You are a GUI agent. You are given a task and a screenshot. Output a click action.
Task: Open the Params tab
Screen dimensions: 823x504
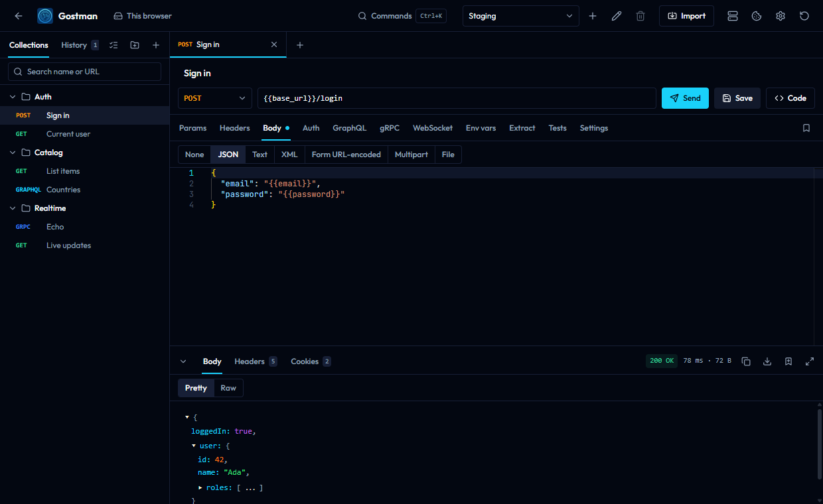click(192, 128)
